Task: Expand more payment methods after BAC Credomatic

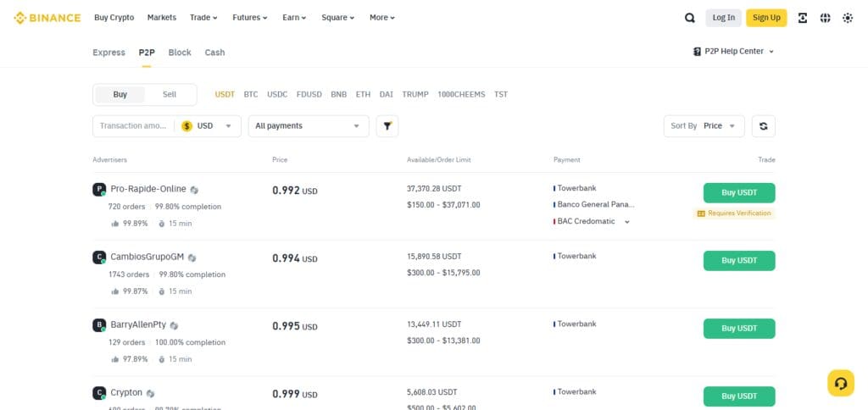Action: (627, 222)
